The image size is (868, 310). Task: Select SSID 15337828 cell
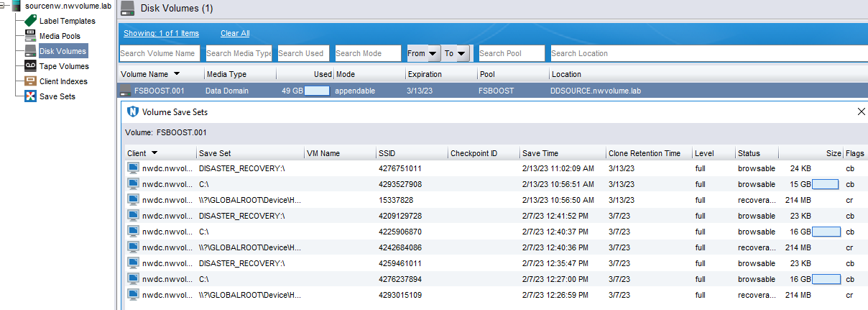(x=396, y=200)
